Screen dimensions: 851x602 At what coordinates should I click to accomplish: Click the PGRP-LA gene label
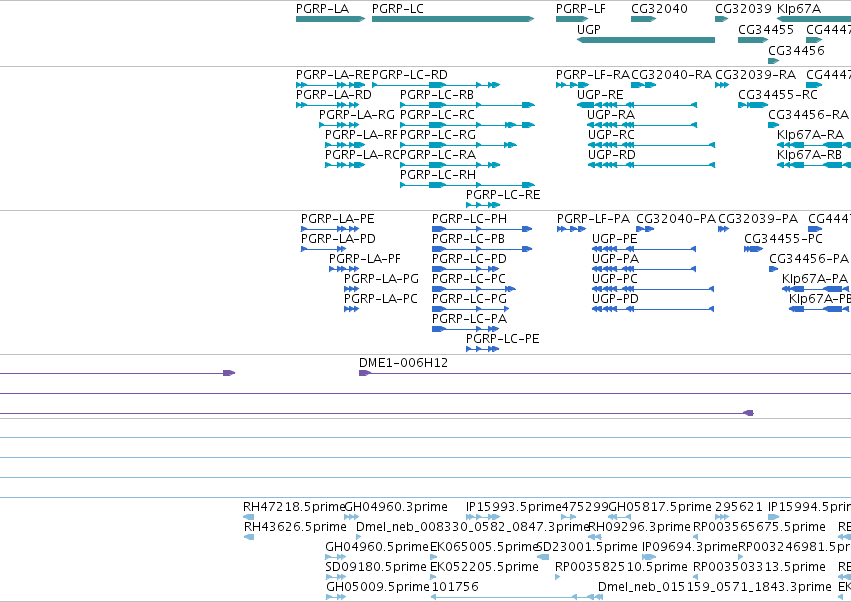tap(322, 9)
